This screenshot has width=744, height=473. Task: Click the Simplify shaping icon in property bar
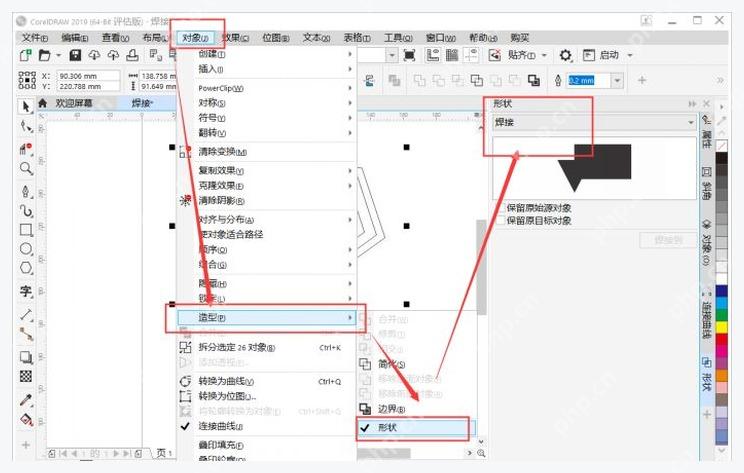tap(476, 81)
